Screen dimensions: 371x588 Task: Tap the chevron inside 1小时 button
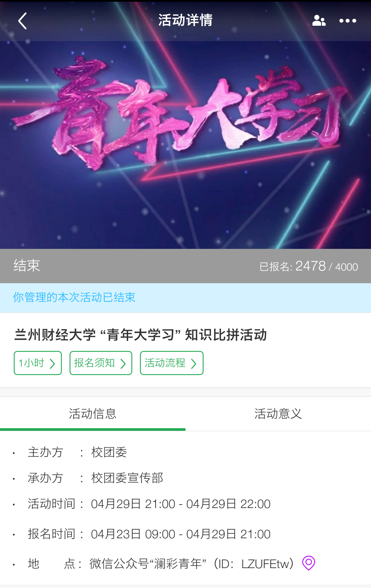pos(52,364)
